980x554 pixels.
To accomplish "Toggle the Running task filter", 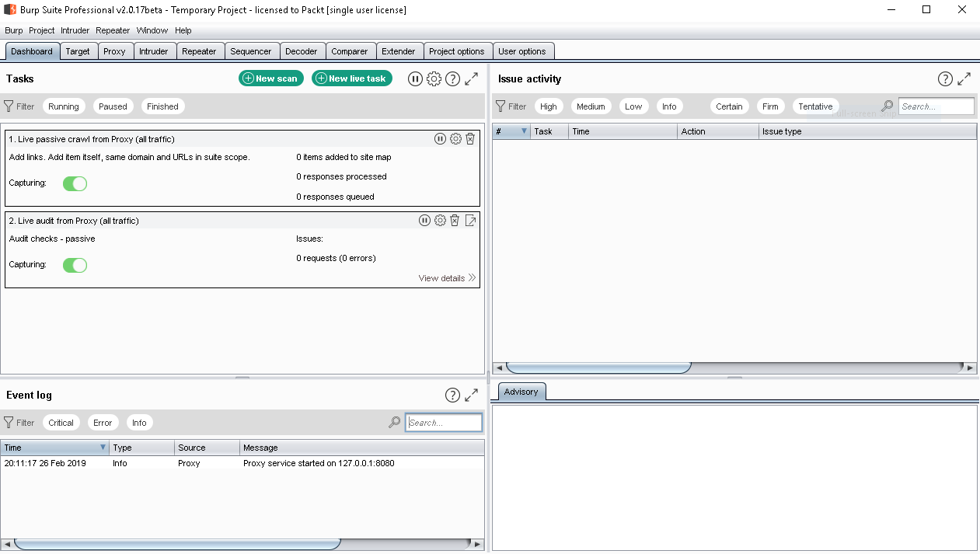I will 64,106.
